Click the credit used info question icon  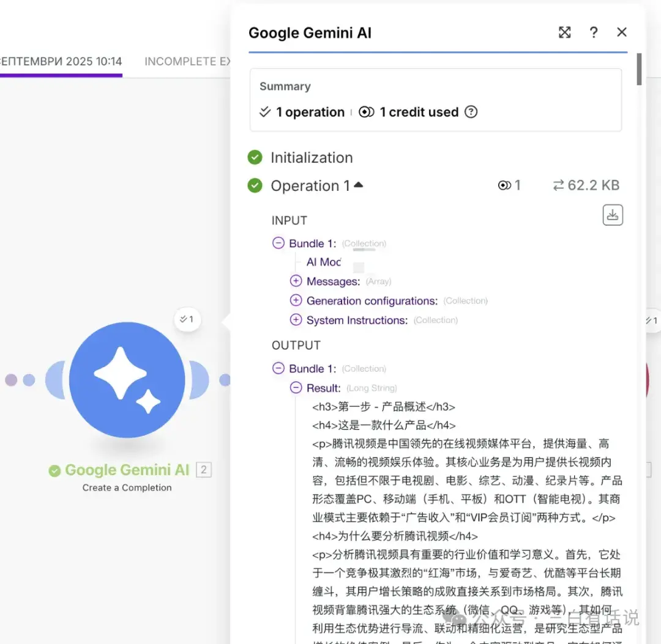[x=471, y=112]
